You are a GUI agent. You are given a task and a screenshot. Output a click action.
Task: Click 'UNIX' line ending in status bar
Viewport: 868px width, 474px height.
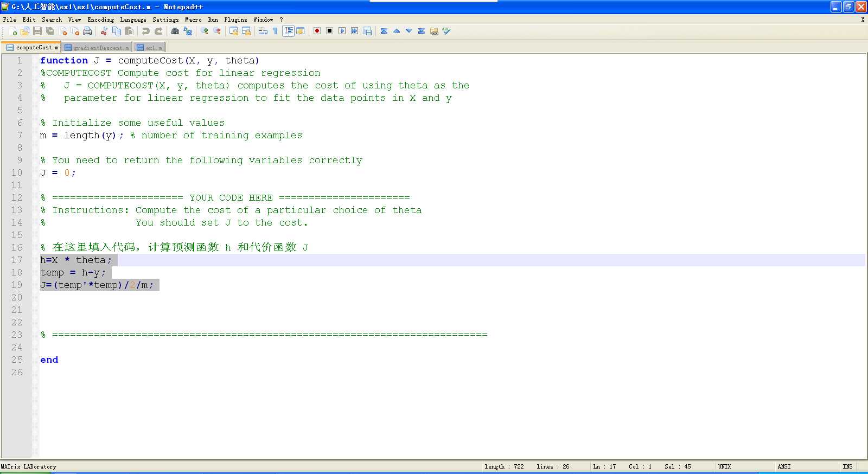point(725,466)
